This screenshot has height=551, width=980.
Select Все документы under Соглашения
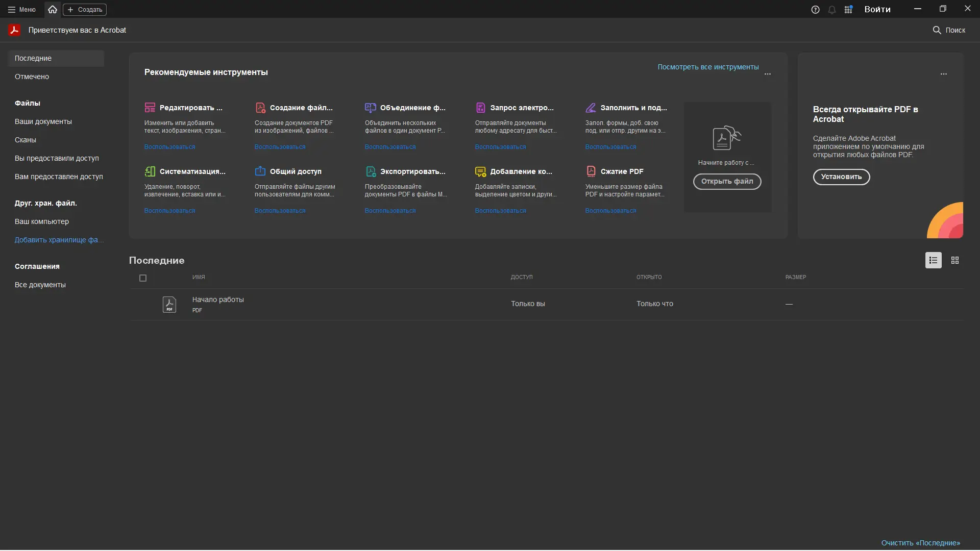coord(40,285)
